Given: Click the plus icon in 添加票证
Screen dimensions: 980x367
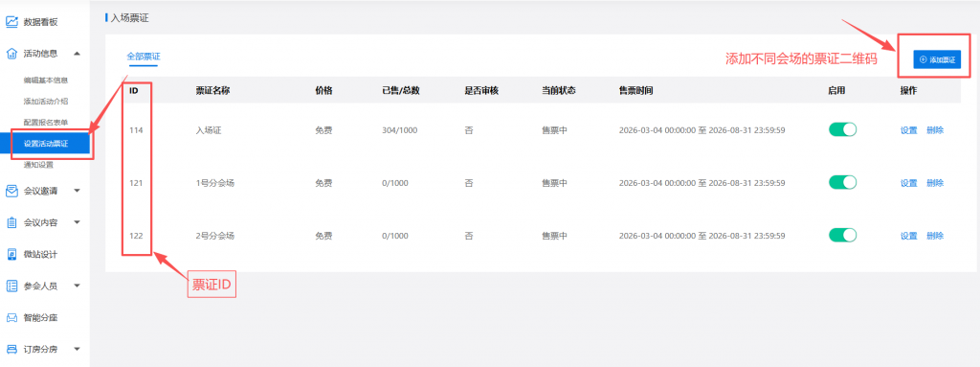Looking at the screenshot, I should (924, 60).
